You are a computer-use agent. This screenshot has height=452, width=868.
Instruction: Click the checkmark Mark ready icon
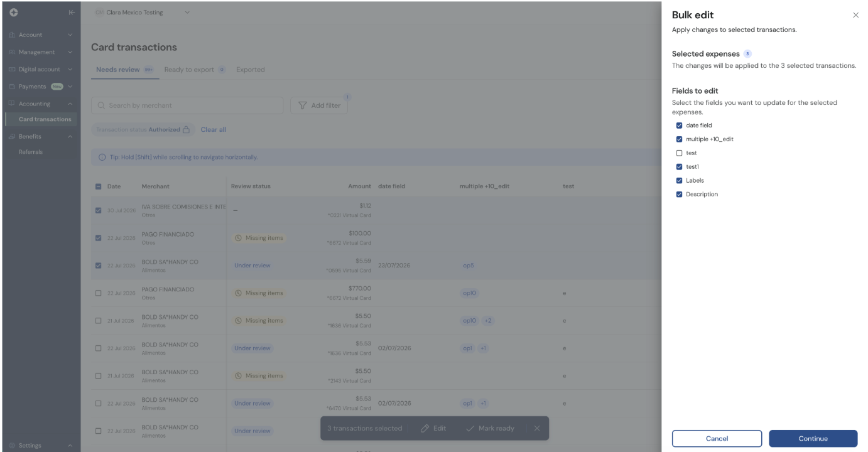click(470, 428)
